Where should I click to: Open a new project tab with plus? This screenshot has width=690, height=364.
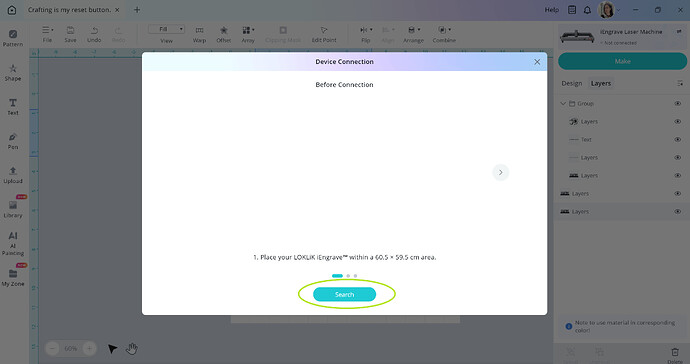(x=137, y=10)
